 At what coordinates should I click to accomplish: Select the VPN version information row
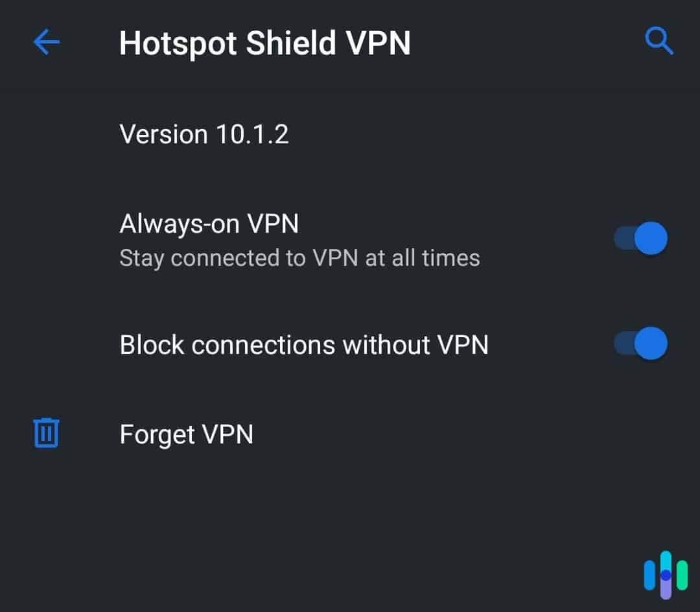(205, 134)
